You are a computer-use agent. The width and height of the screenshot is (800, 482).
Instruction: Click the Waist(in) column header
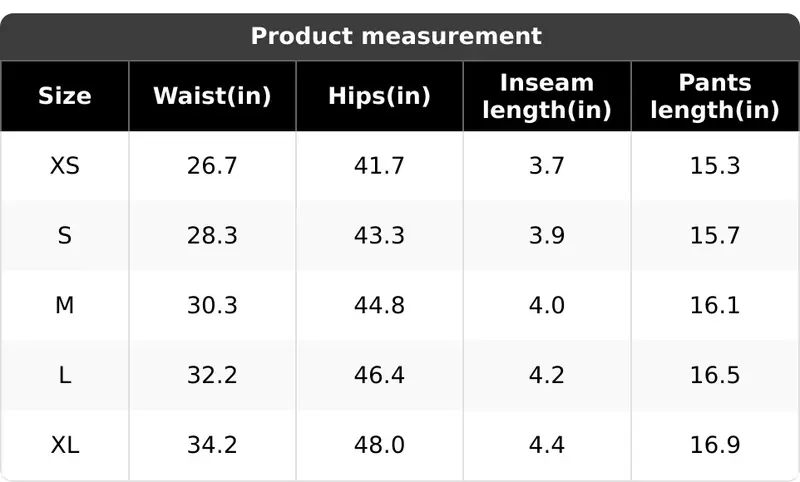(212, 96)
